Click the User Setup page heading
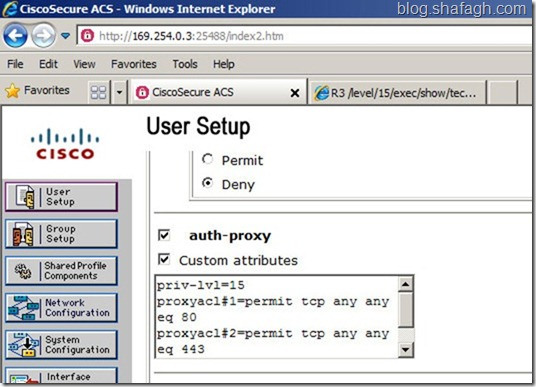The width and height of the screenshot is (536, 387). [198, 126]
